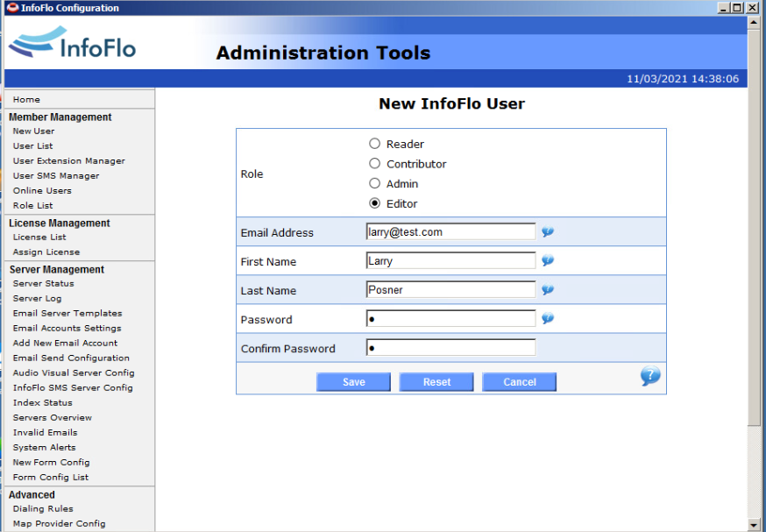Click the InfoFlo logo
The image size is (766, 532).
(x=73, y=43)
